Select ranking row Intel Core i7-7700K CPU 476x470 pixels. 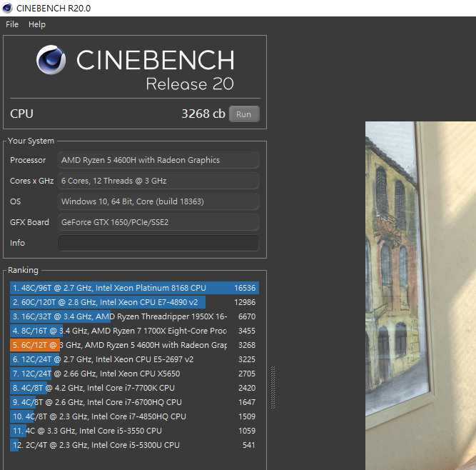(x=134, y=388)
